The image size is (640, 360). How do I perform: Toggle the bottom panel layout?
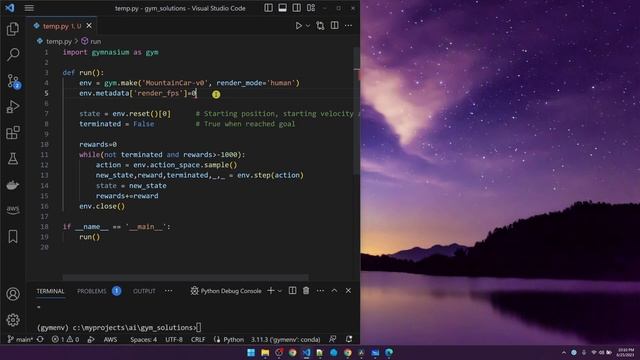click(282, 8)
